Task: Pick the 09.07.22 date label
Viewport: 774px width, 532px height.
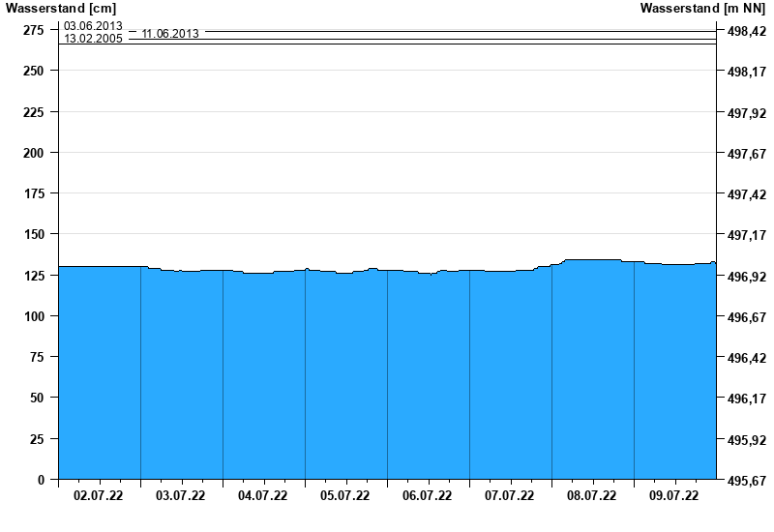Action: point(674,496)
